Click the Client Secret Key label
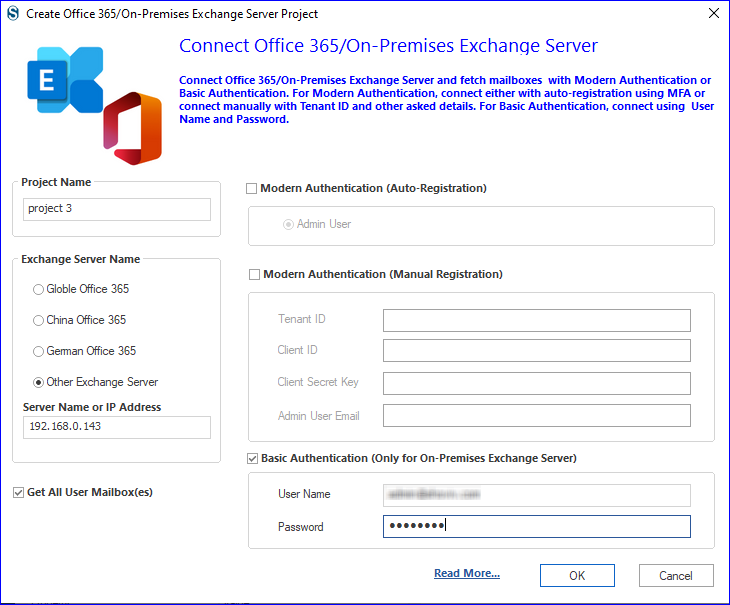 point(318,382)
